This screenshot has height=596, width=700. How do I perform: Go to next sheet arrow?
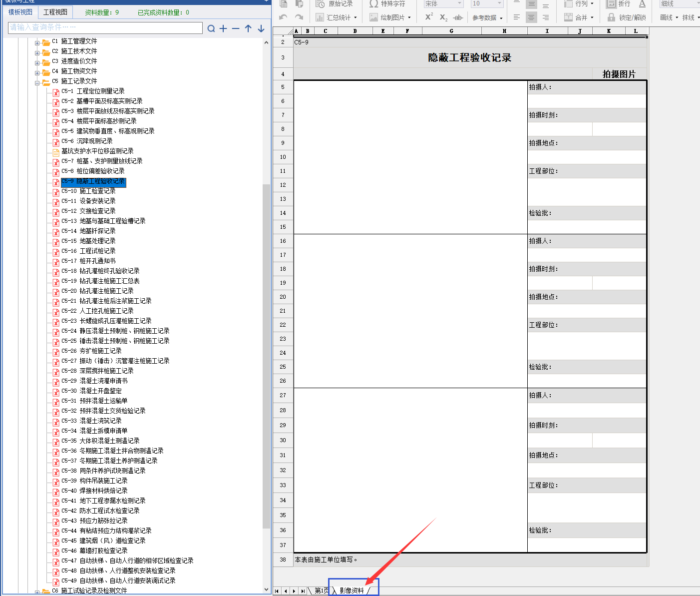(x=294, y=591)
